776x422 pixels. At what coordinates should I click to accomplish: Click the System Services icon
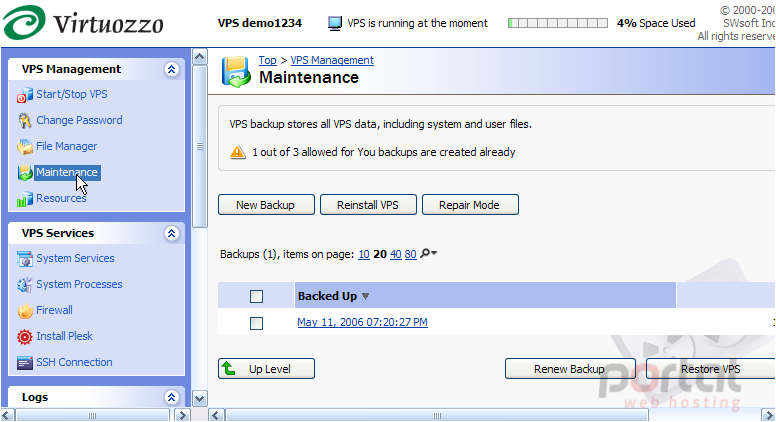(x=25, y=259)
